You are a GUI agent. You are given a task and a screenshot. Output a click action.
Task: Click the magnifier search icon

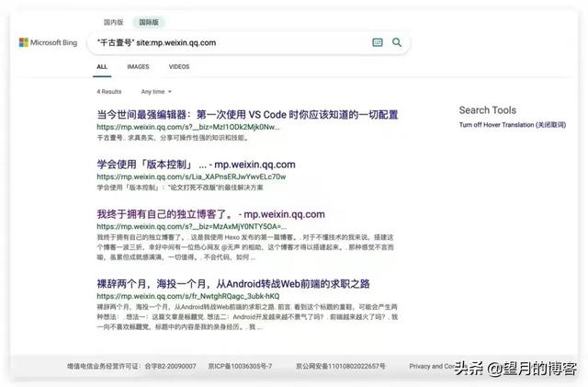point(397,42)
